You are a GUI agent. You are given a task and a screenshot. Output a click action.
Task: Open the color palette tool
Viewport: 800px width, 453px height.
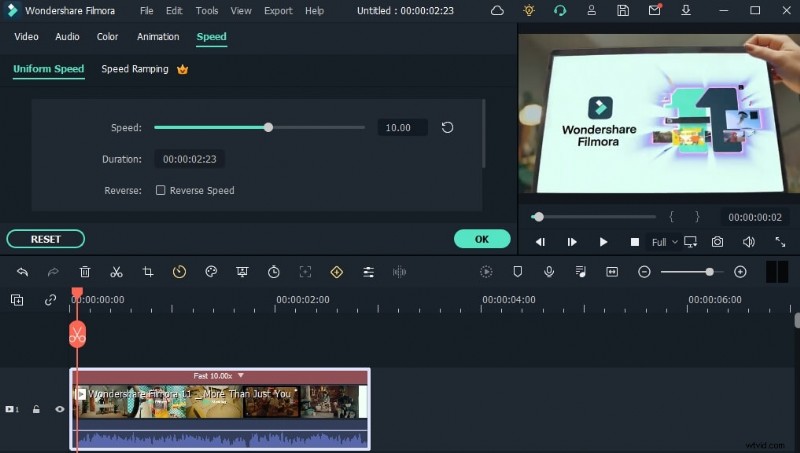pos(211,272)
